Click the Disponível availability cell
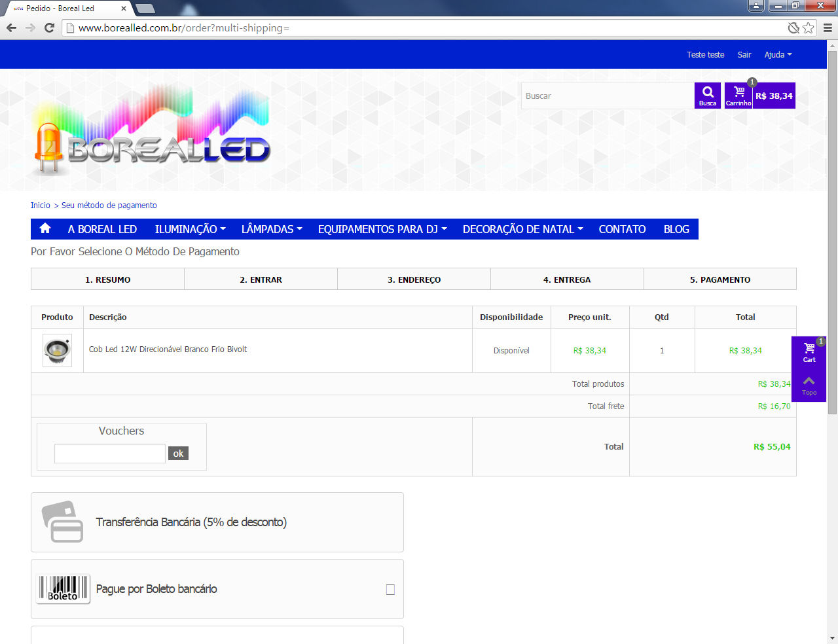This screenshot has width=838, height=644. point(511,350)
